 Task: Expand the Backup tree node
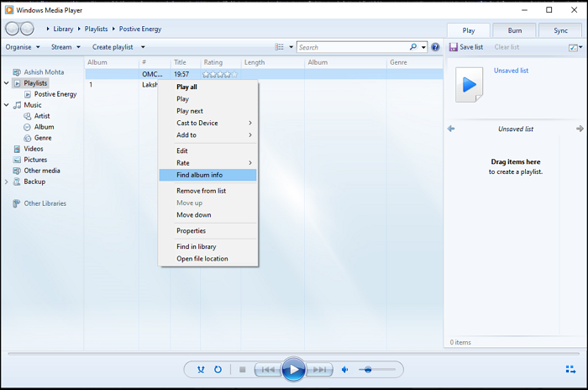pos(7,182)
